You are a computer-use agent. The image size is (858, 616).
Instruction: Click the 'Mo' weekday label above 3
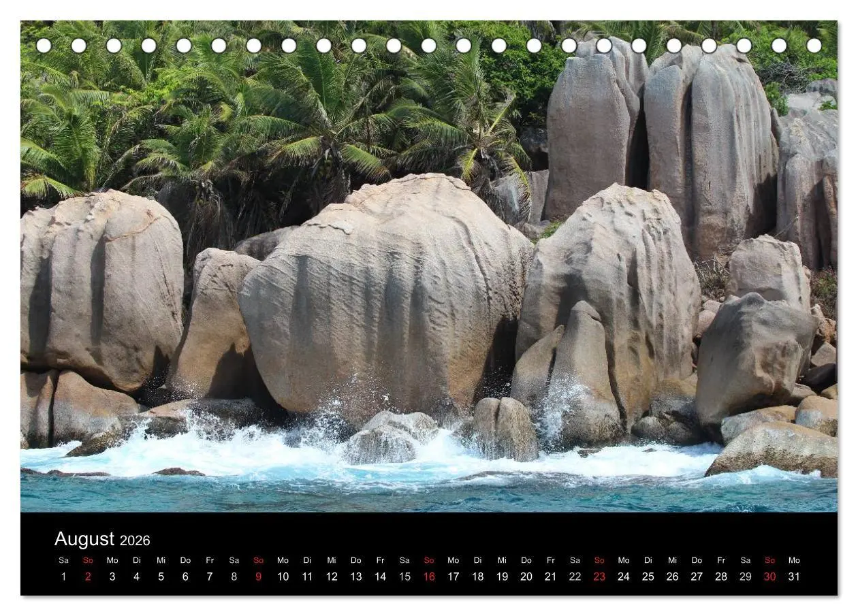[x=112, y=560]
